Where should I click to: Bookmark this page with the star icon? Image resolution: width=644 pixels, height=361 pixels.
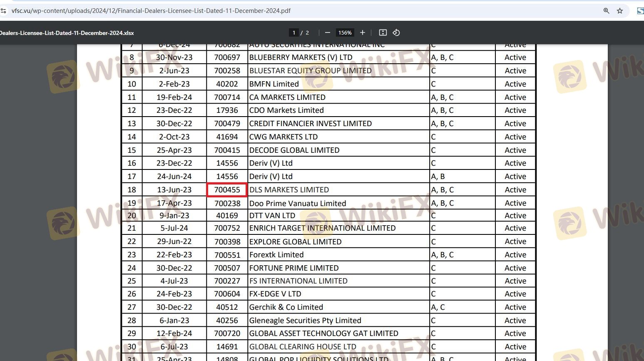coord(620,11)
